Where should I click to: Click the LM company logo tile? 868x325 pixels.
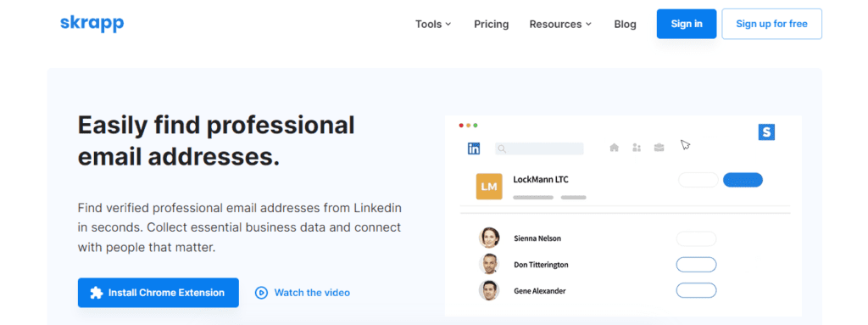489,187
